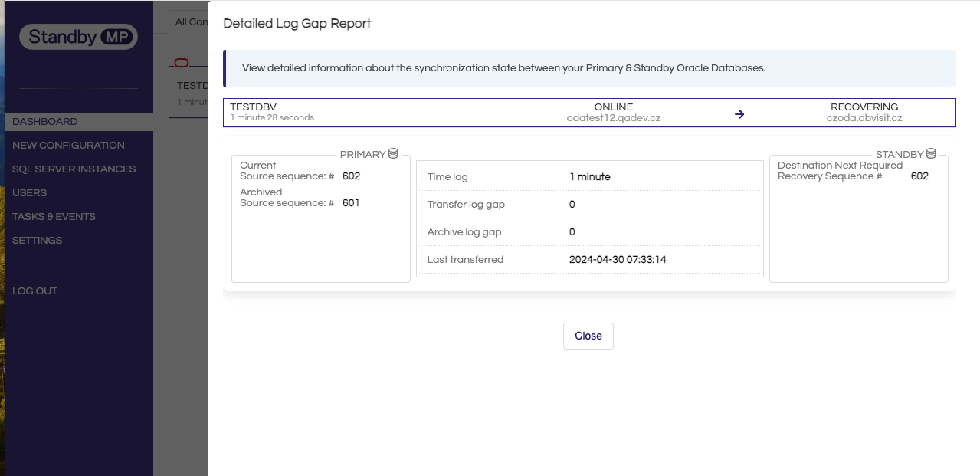Viewport: 980px width, 476px height.
Task: Close the Detailed Log Gap Report
Action: tap(588, 336)
